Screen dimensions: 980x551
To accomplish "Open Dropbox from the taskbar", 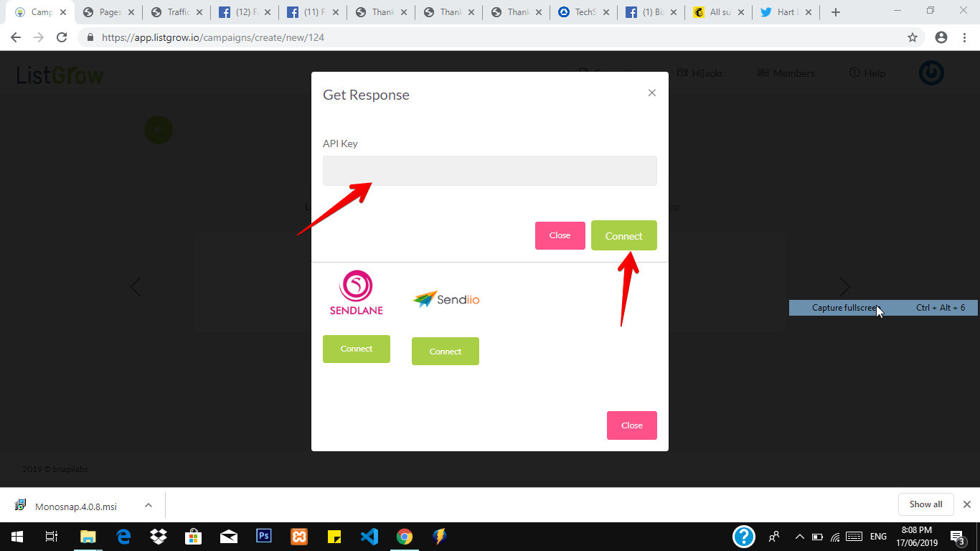I will pyautogui.click(x=159, y=537).
